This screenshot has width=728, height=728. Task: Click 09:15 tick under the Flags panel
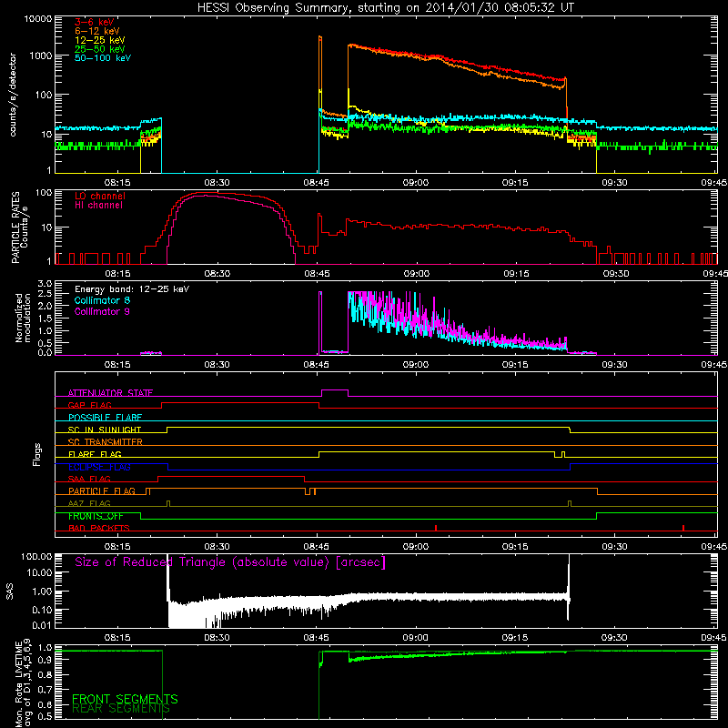(515, 547)
